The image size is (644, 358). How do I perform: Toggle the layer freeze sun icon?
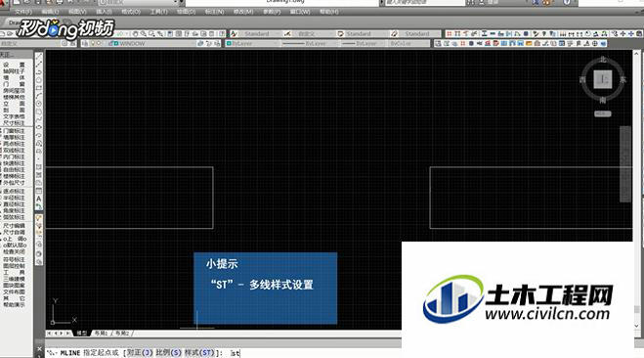click(99, 43)
